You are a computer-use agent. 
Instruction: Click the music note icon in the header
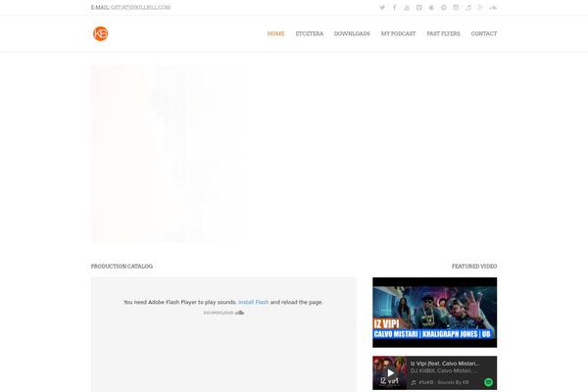coord(468,8)
